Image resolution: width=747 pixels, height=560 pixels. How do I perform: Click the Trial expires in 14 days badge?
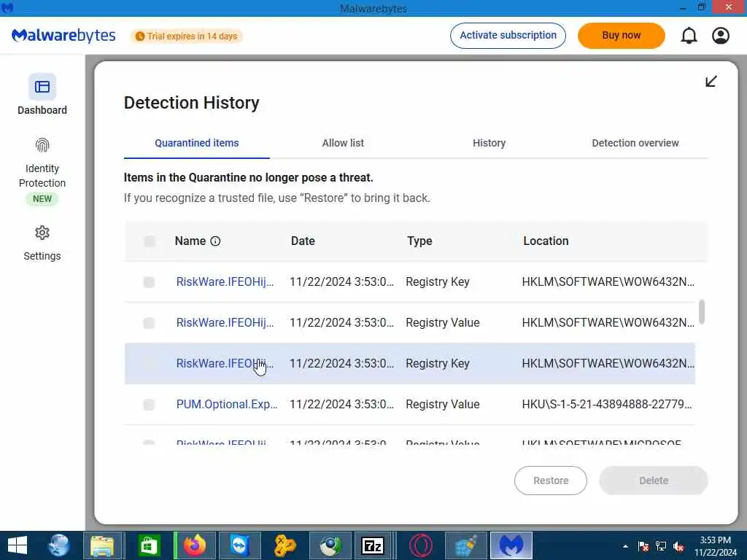point(186,36)
